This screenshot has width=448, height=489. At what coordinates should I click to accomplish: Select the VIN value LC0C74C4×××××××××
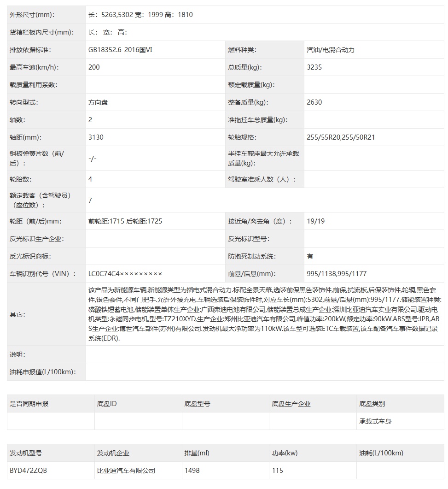[125, 273]
